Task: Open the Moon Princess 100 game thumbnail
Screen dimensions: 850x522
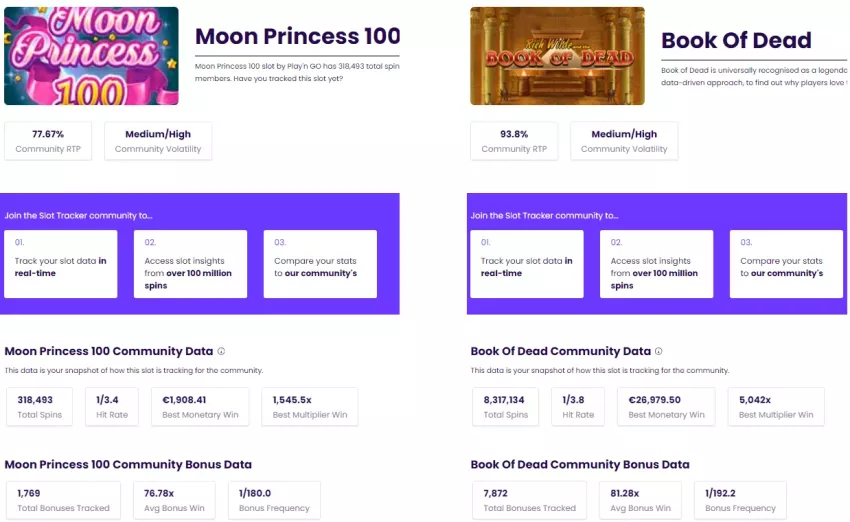Action: click(91, 56)
